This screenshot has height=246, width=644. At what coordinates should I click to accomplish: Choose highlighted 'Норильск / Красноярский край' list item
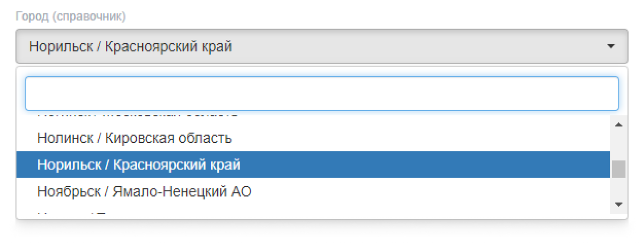point(139,165)
